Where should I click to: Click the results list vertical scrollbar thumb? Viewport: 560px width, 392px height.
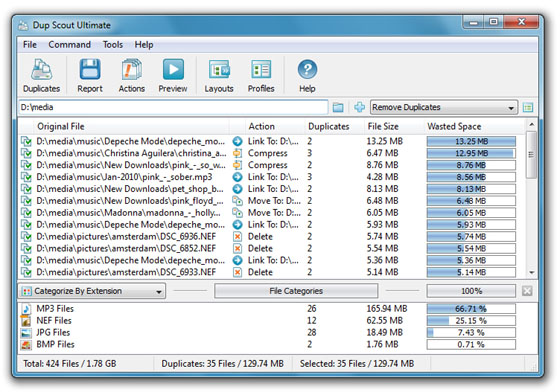[x=531, y=155]
